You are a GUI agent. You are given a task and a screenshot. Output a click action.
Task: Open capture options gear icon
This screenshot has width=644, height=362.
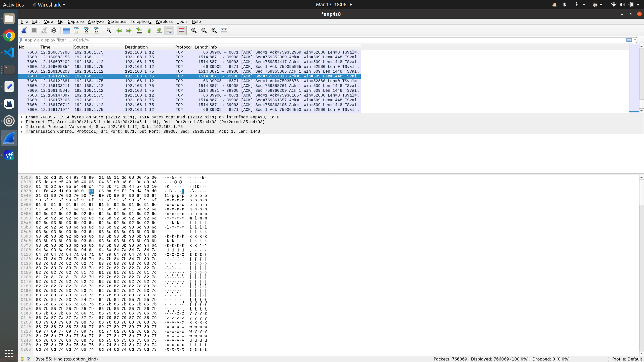point(54,30)
